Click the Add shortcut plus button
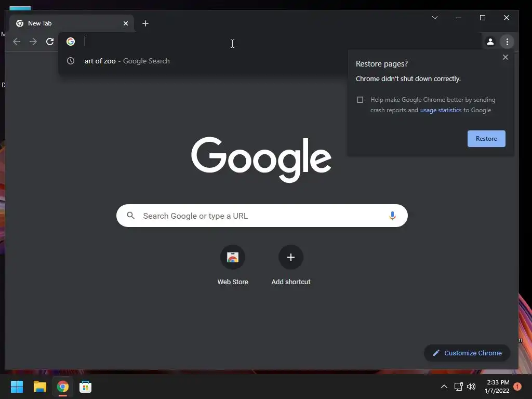The width and height of the screenshot is (532, 399). 291,257
